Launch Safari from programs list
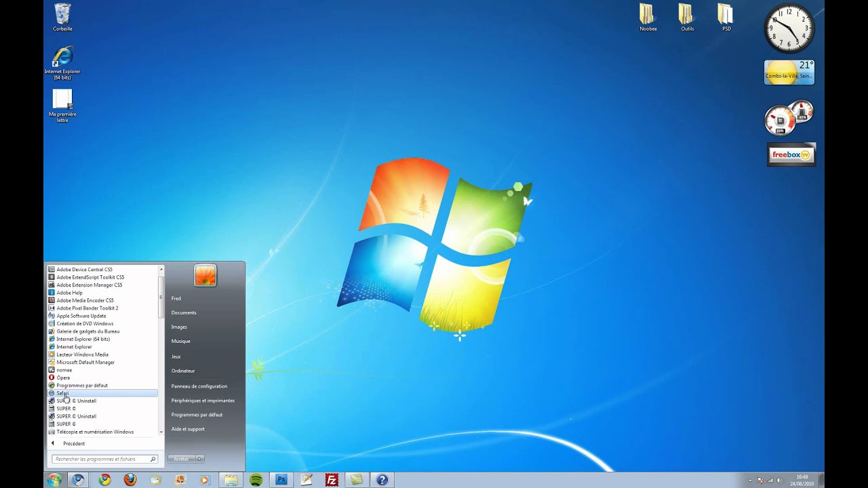 point(103,393)
